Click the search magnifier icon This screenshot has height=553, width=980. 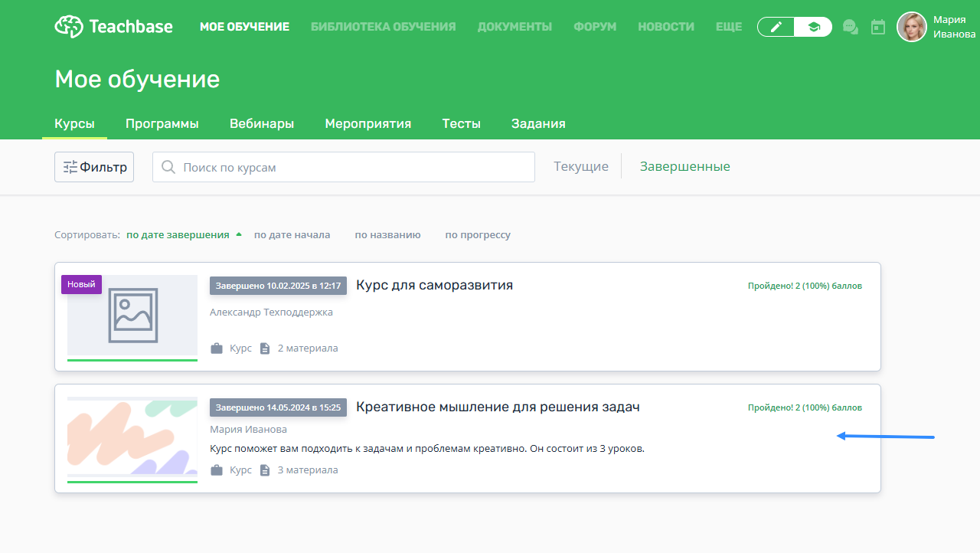(168, 167)
